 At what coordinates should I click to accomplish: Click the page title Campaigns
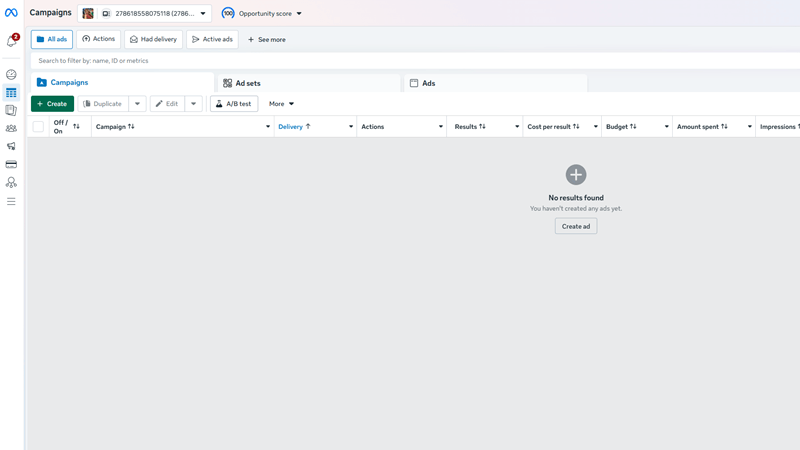pyautogui.click(x=51, y=13)
